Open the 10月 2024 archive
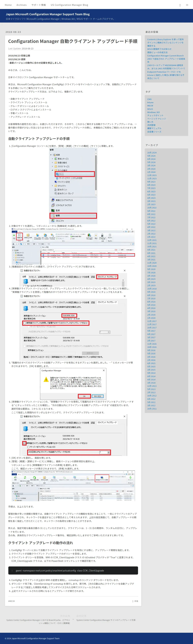The width and height of the screenshot is (193, 644). [x=152, y=153]
